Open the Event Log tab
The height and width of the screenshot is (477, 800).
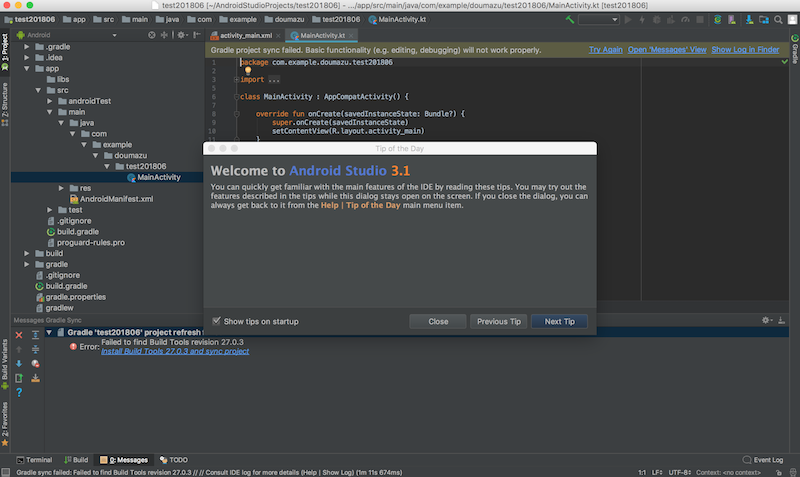tap(763, 460)
